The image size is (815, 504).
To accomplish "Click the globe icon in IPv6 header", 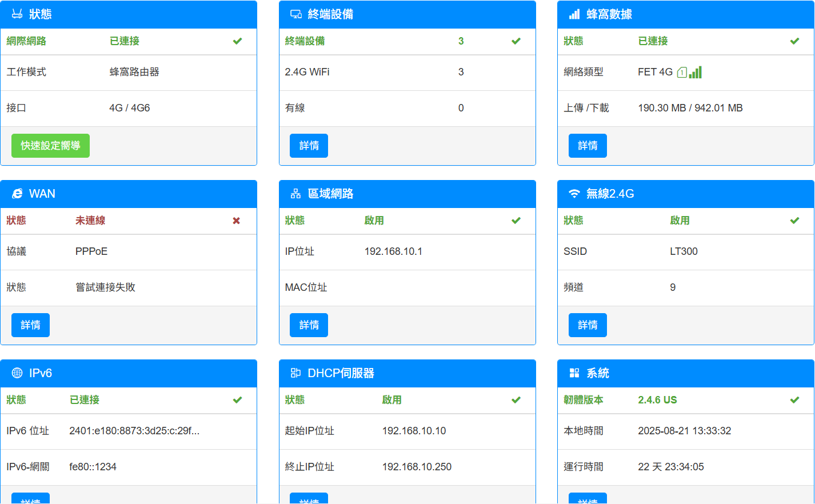I will tap(17, 373).
